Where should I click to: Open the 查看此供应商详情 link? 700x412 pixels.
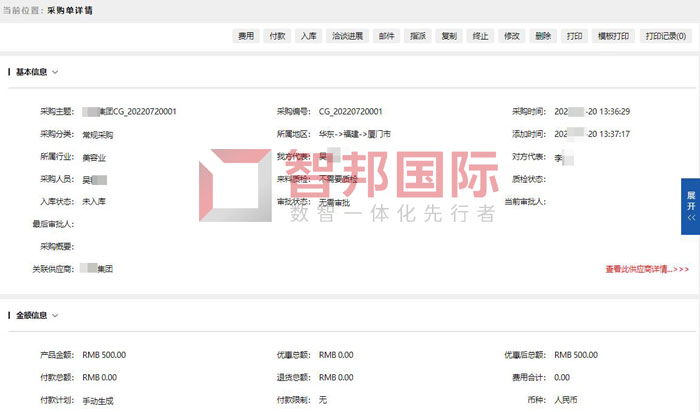tap(646, 269)
